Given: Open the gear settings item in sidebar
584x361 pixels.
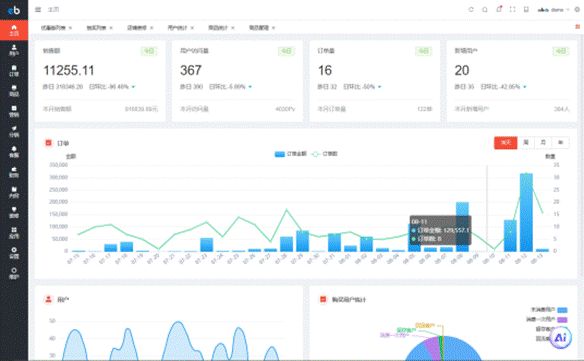Looking at the screenshot, I should pos(14,253).
